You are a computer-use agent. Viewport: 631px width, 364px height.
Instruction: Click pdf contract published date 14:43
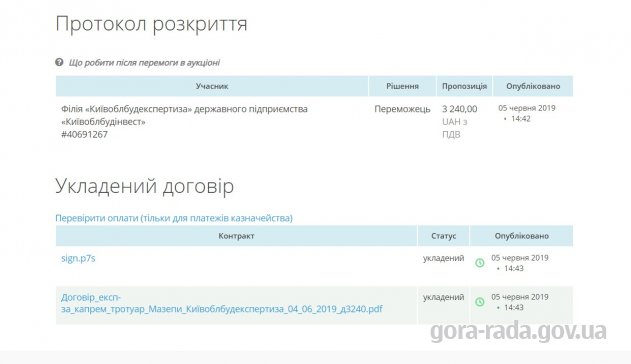click(x=520, y=302)
